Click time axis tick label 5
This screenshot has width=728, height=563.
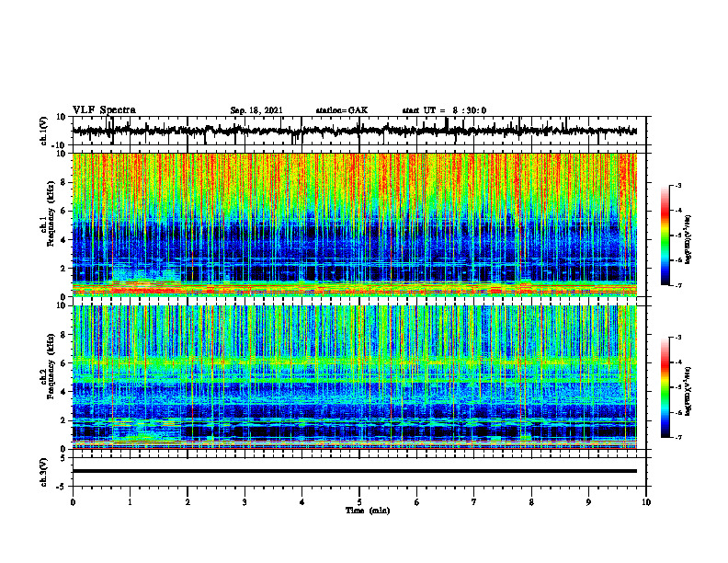[359, 502]
